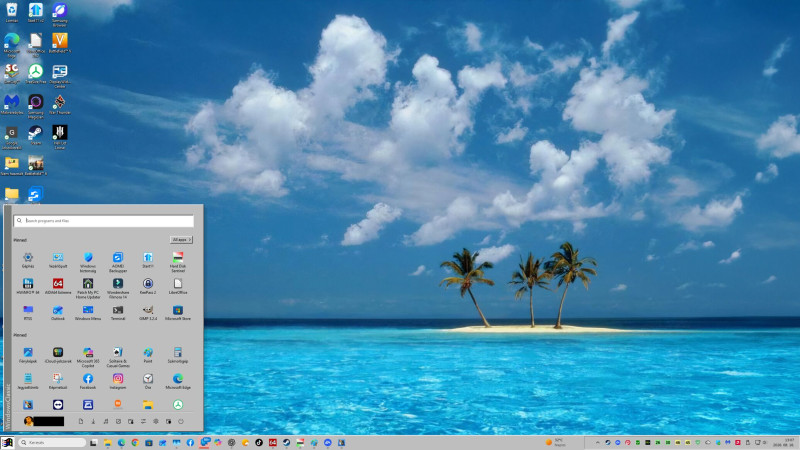
Task: Launch Microsoft Edge from the start menu
Action: (x=178, y=381)
